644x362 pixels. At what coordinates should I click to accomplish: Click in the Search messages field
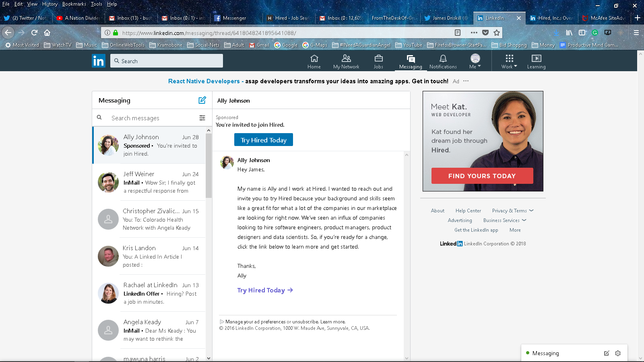(153, 118)
